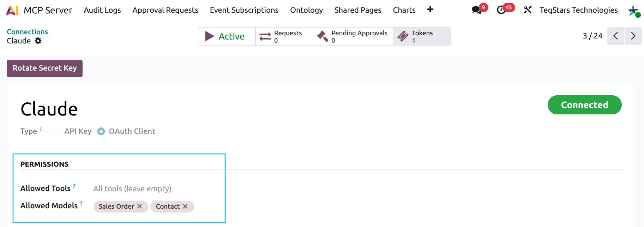Click the Connected status badge

[584, 105]
